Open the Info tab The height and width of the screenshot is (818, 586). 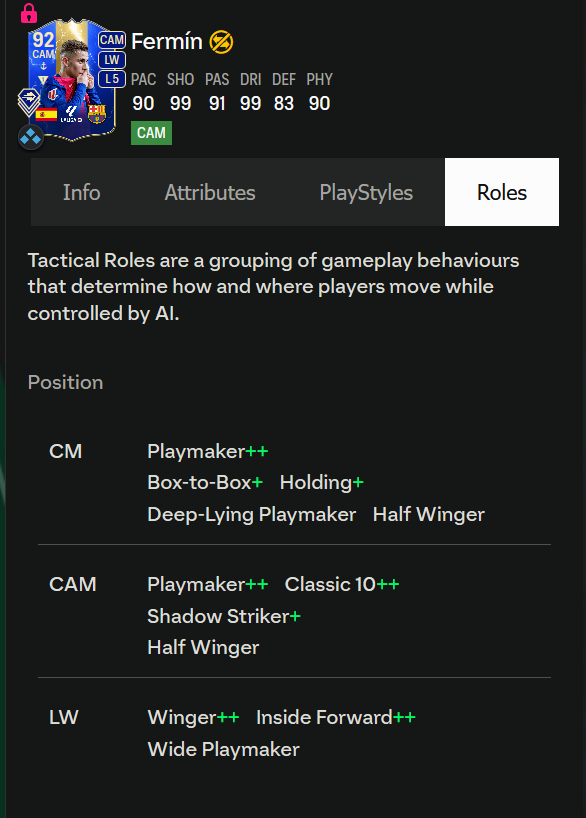81,192
